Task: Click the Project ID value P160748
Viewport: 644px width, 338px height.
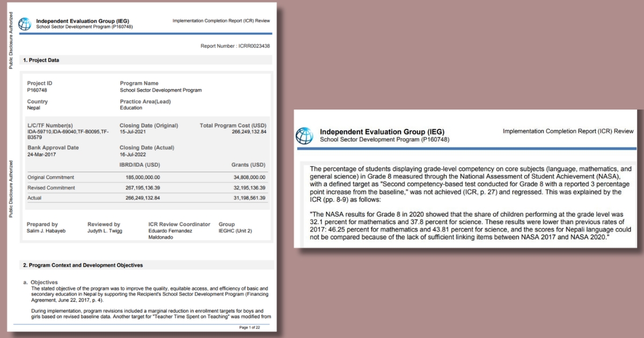Action: (37, 90)
